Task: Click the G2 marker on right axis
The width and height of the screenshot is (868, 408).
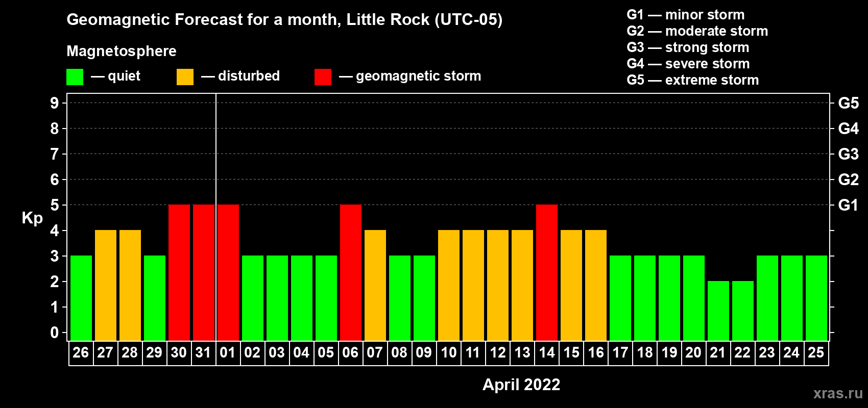Action: coord(848,180)
